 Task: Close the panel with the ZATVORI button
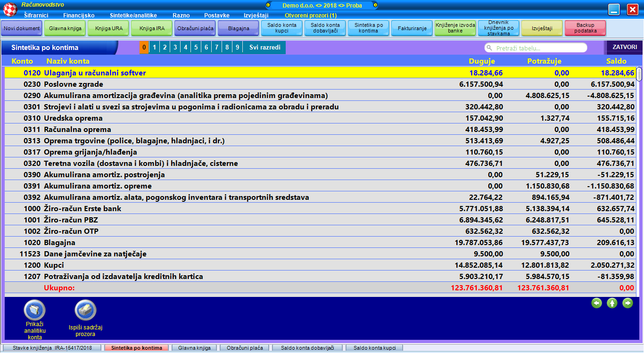[x=626, y=47]
